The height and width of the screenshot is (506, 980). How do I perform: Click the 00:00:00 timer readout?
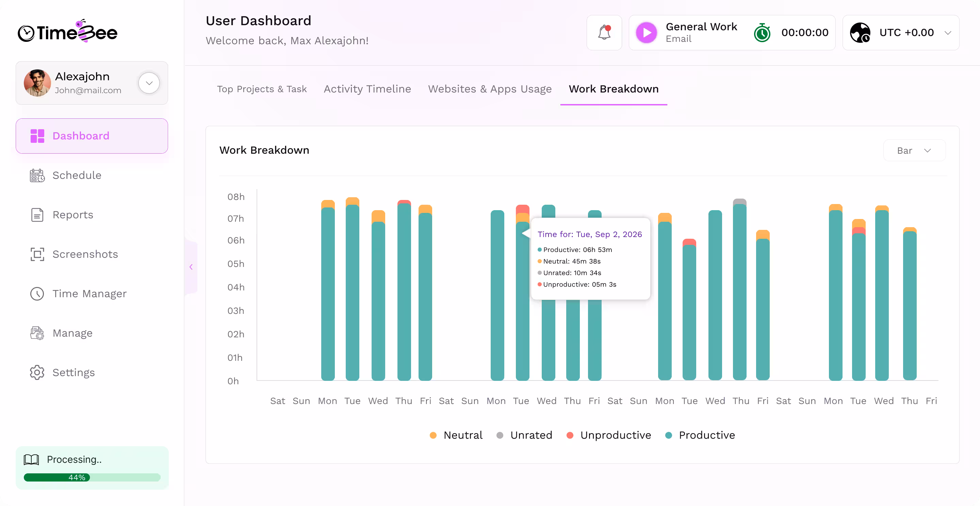point(805,33)
